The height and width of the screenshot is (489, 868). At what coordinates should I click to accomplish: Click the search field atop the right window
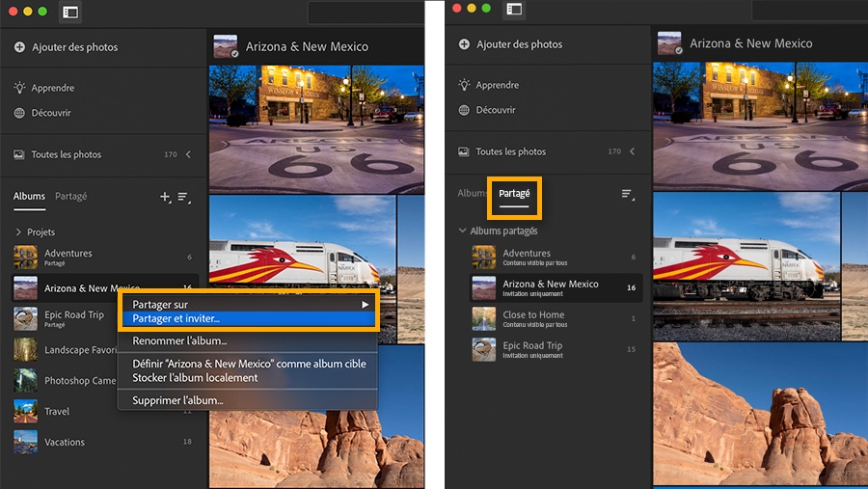click(x=809, y=10)
